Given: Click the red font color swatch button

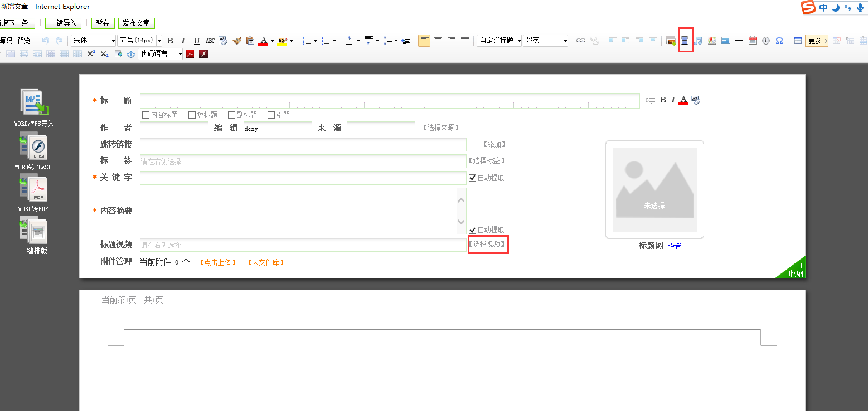Looking at the screenshot, I should pyautogui.click(x=263, y=41).
